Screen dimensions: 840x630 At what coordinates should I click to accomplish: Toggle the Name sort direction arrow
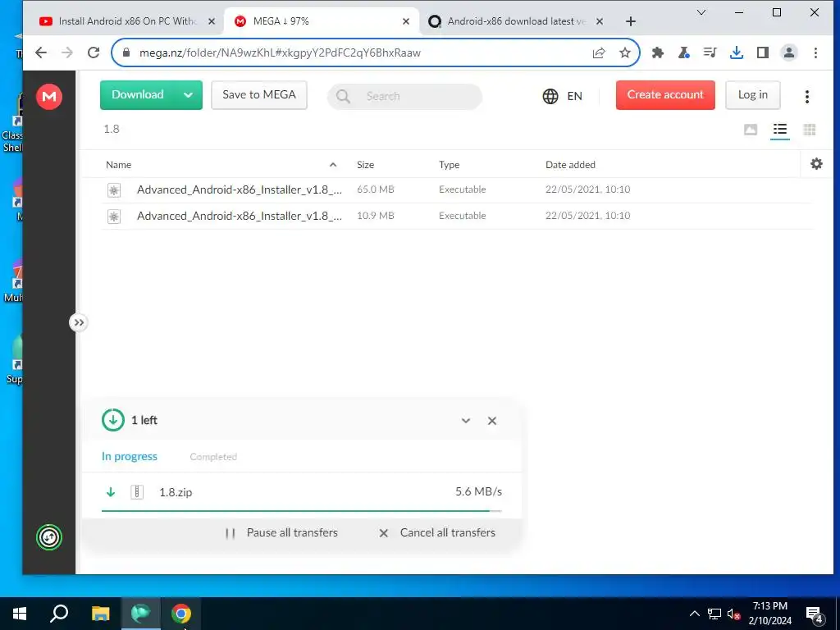pos(333,165)
